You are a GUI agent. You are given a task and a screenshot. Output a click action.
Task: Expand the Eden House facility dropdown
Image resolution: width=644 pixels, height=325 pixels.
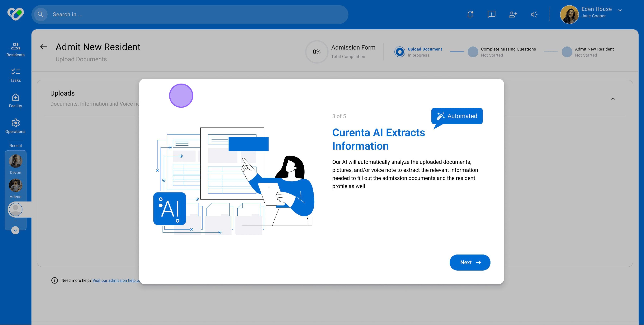[x=620, y=10]
